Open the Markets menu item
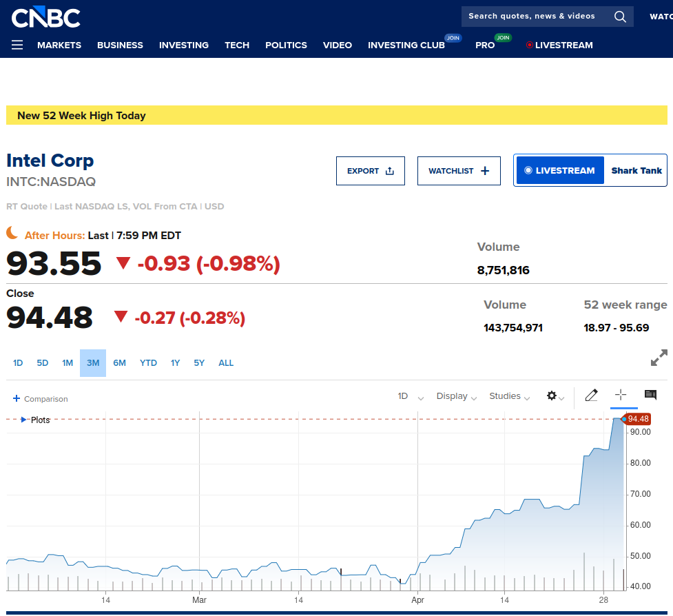The image size is (673, 616). click(59, 45)
